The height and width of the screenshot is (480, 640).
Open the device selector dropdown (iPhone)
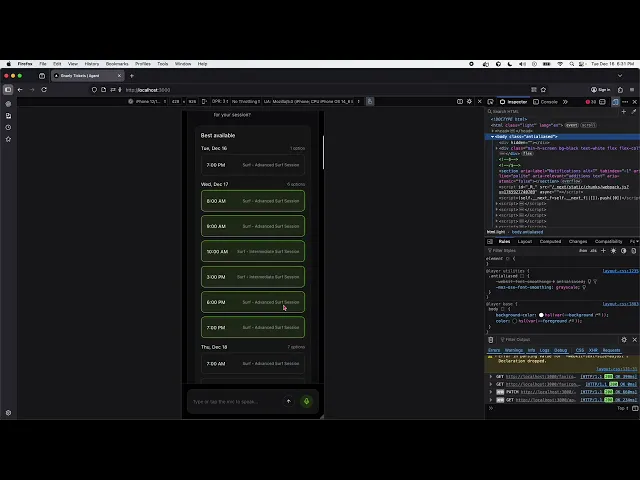pos(147,101)
